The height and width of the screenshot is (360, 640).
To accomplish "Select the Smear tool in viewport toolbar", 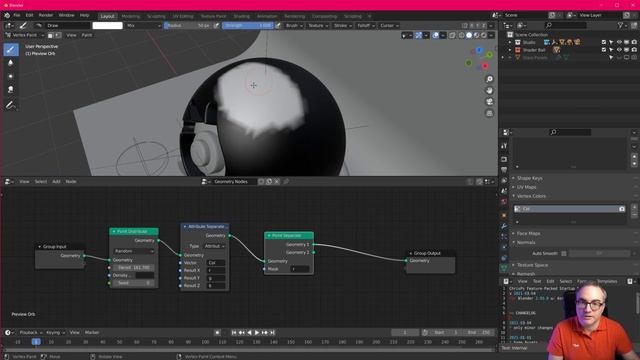I will (x=11, y=89).
